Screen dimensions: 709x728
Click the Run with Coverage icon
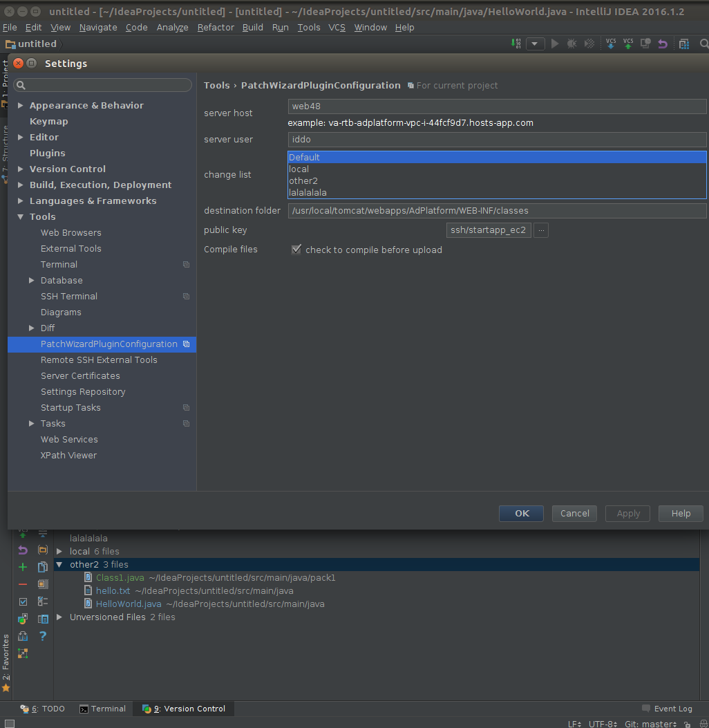click(x=589, y=44)
